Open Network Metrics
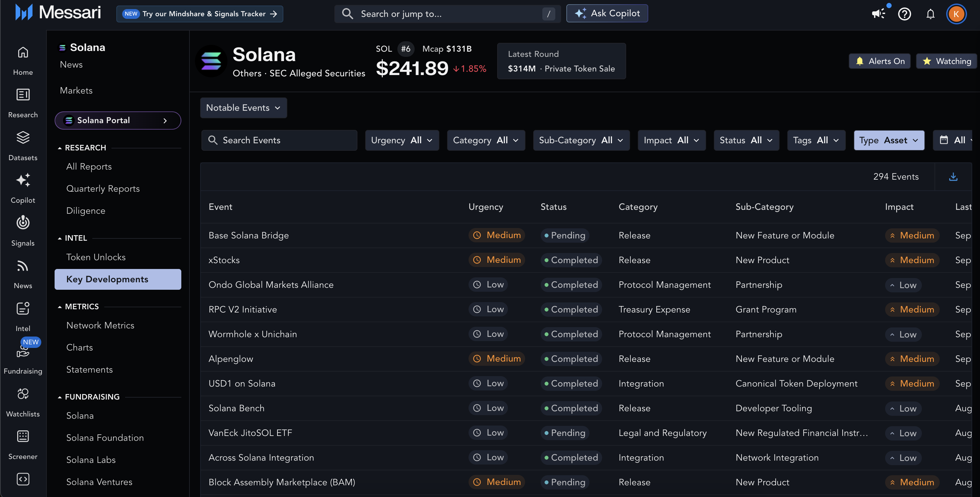The image size is (980, 497). click(100, 325)
